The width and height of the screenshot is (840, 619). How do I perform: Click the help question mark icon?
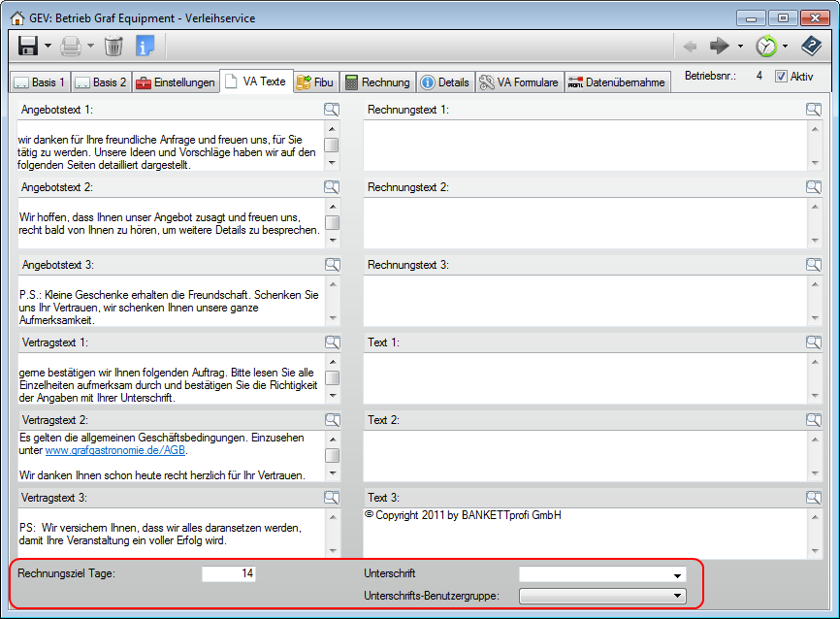tap(810, 46)
